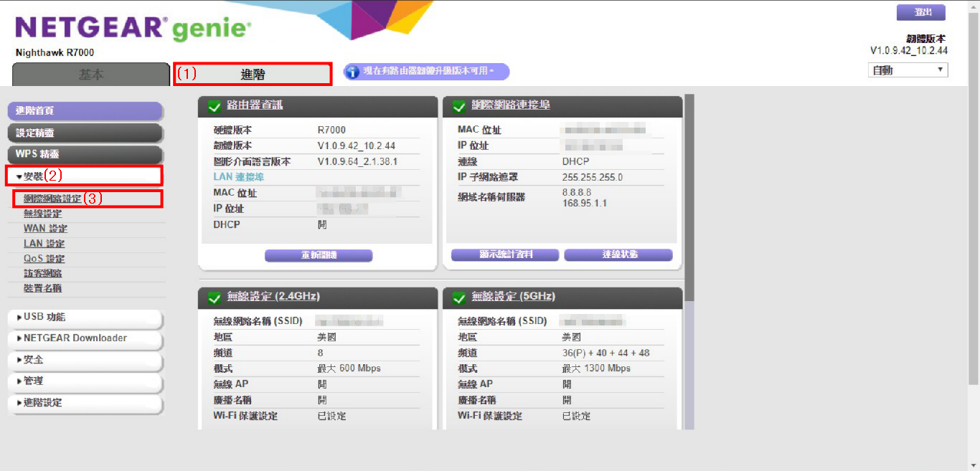980x471 pixels.
Task: Click the Nighthawk R7000 model label
Action: pyautogui.click(x=55, y=53)
